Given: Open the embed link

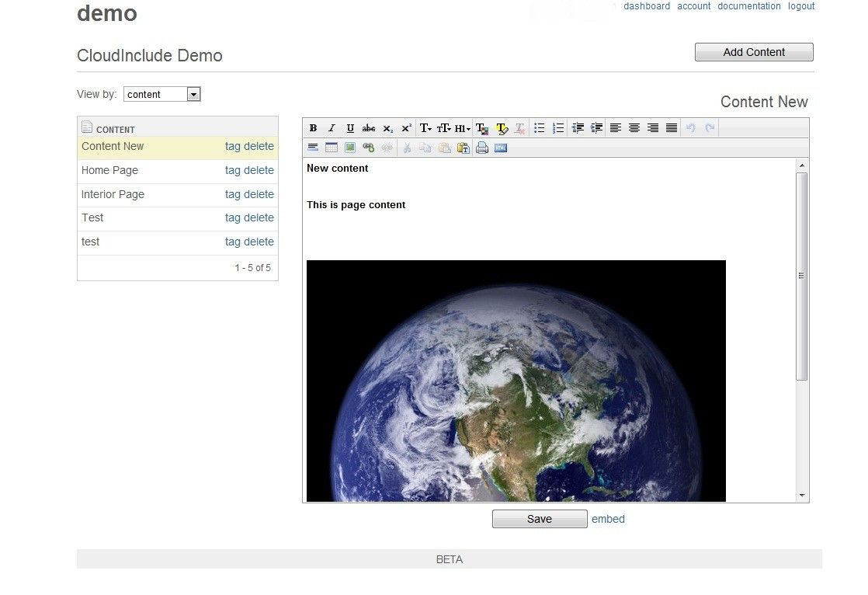Looking at the screenshot, I should pyautogui.click(x=608, y=519).
